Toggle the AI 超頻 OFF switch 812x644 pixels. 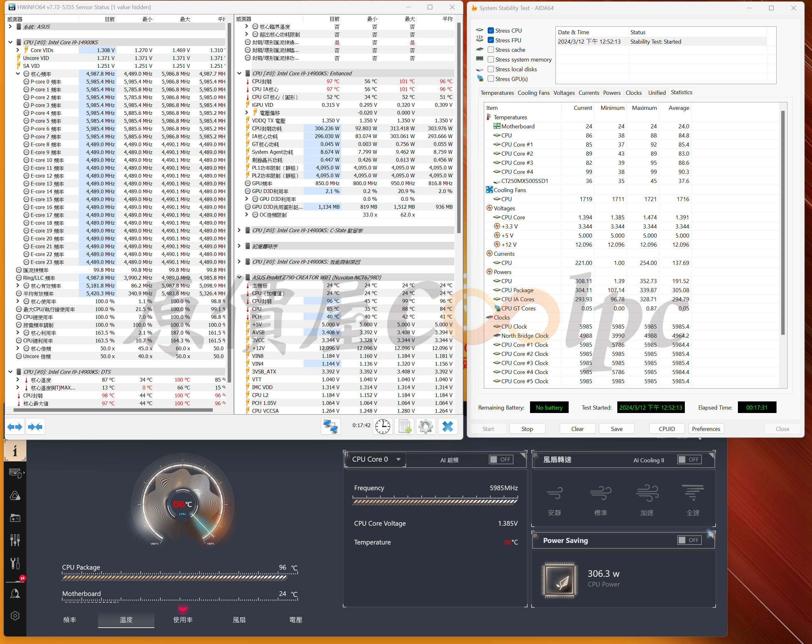coord(501,459)
